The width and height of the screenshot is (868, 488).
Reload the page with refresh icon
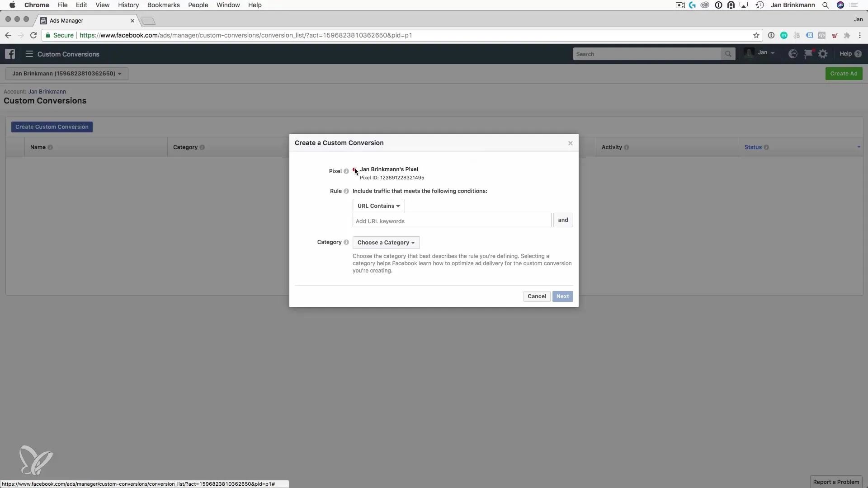point(33,35)
